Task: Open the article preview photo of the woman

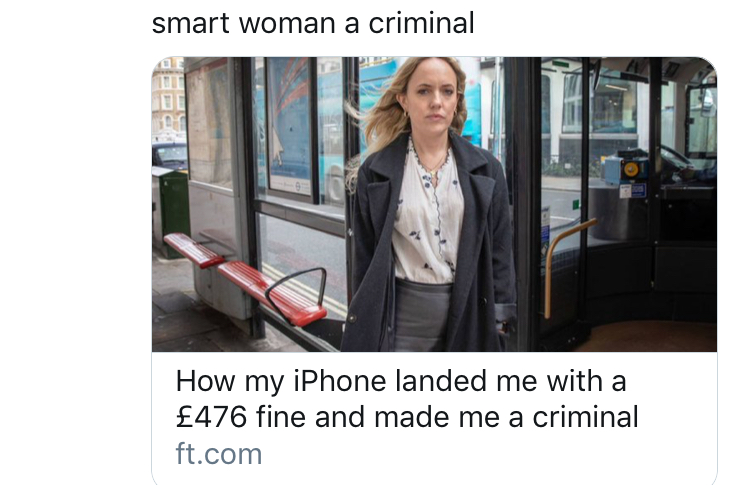Action: coord(434,204)
